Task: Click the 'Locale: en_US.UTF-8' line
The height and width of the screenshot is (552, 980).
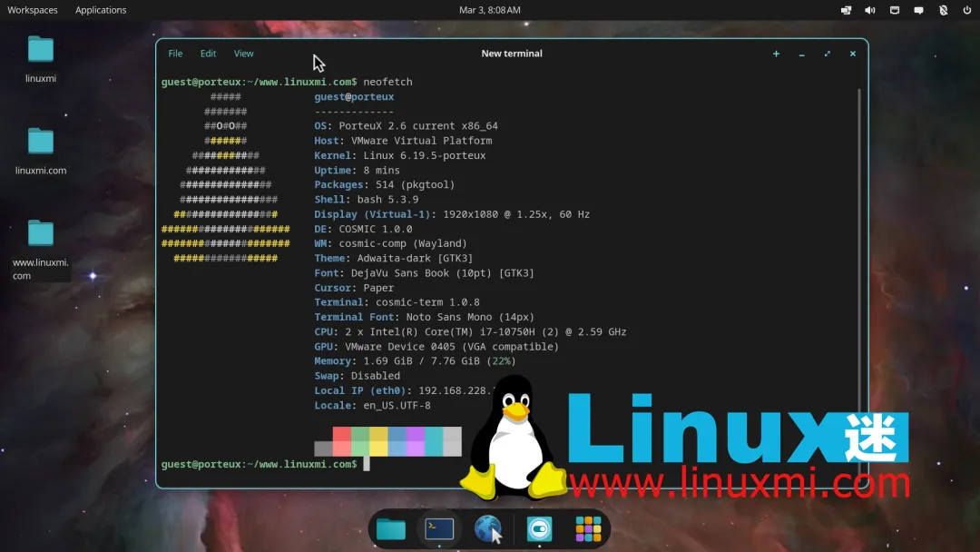Action: point(373,406)
